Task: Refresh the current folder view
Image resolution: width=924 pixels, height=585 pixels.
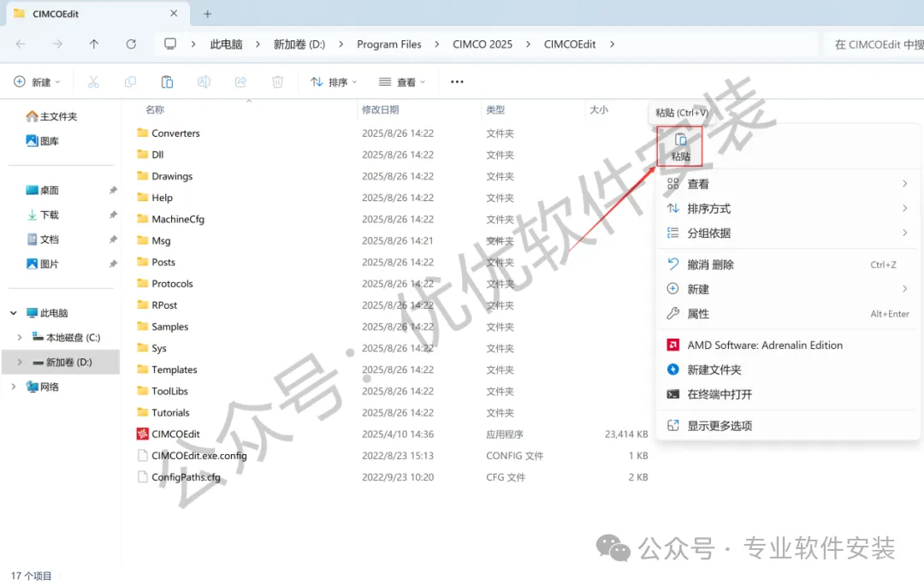Action: click(131, 44)
